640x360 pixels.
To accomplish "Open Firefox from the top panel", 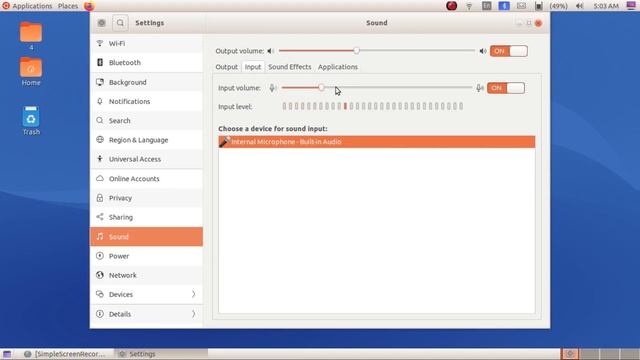I will (89, 6).
